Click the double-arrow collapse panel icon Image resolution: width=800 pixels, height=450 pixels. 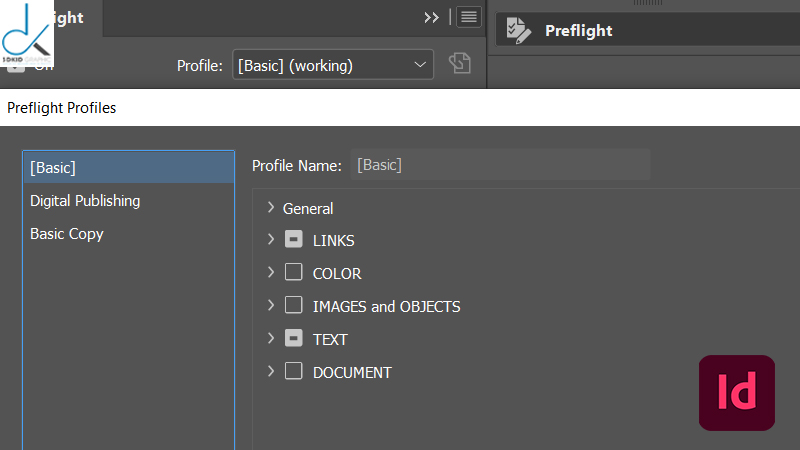pos(431,17)
